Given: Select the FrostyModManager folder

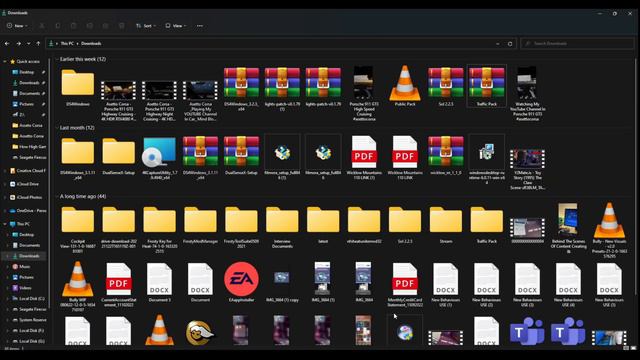Looking at the screenshot, I should 200,224.
